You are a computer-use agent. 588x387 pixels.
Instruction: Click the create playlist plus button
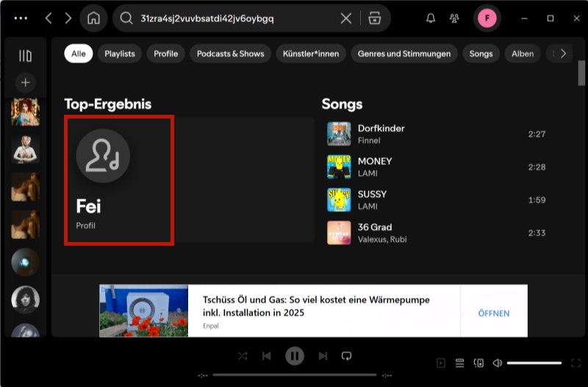coord(25,82)
